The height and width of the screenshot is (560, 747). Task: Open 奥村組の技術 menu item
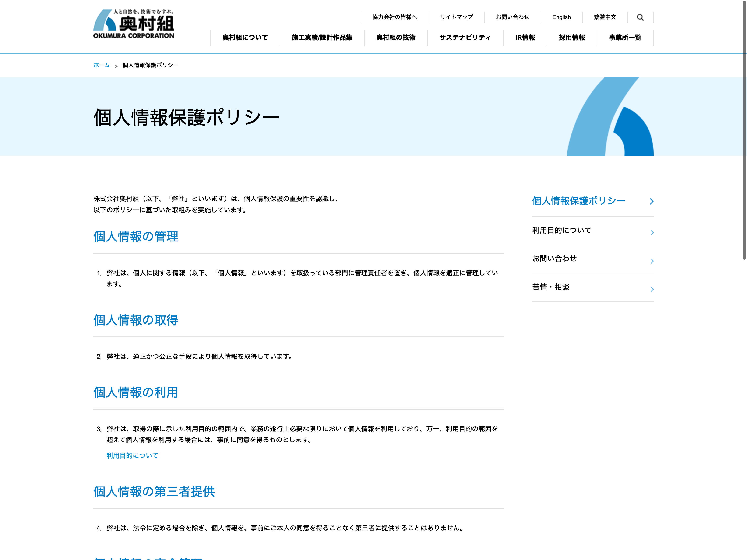395,38
